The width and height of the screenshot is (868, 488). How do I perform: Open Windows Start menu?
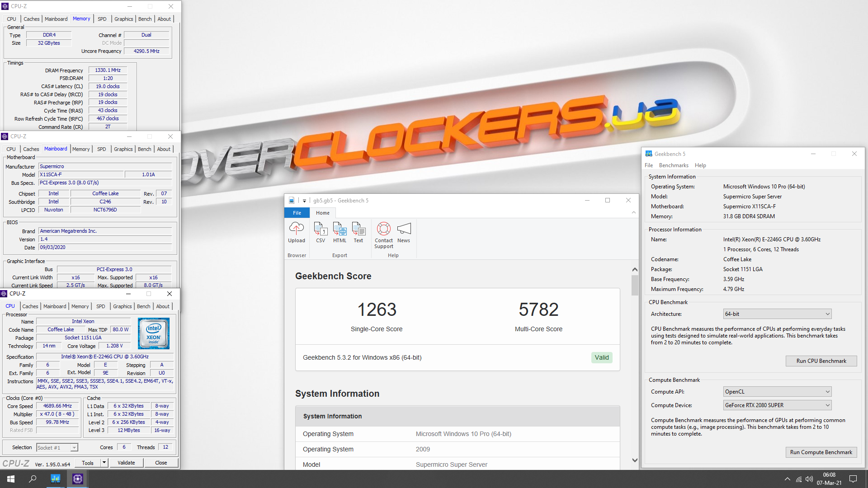(11, 479)
